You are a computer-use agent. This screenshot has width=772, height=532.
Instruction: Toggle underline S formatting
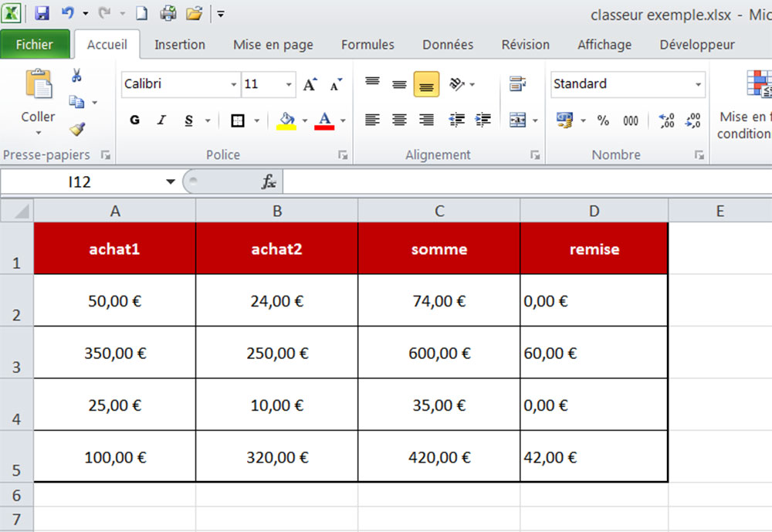pos(188,120)
